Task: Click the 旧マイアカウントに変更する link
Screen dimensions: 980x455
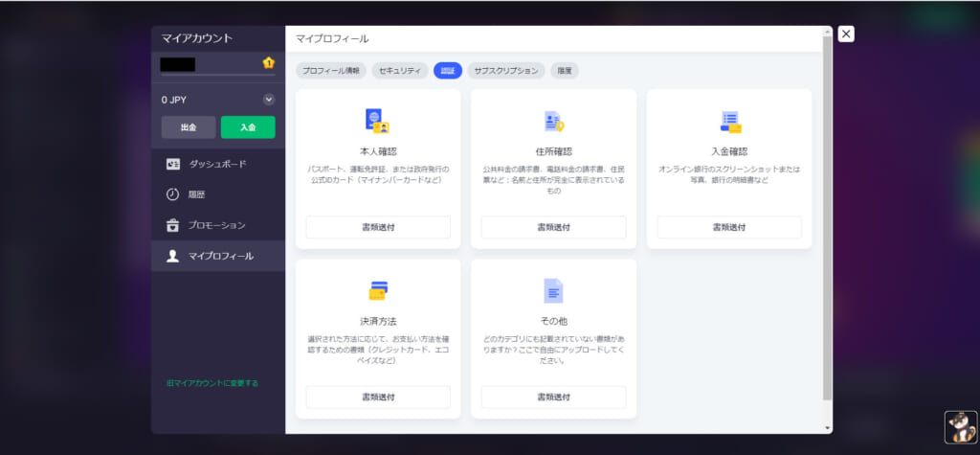Action: pos(212,383)
